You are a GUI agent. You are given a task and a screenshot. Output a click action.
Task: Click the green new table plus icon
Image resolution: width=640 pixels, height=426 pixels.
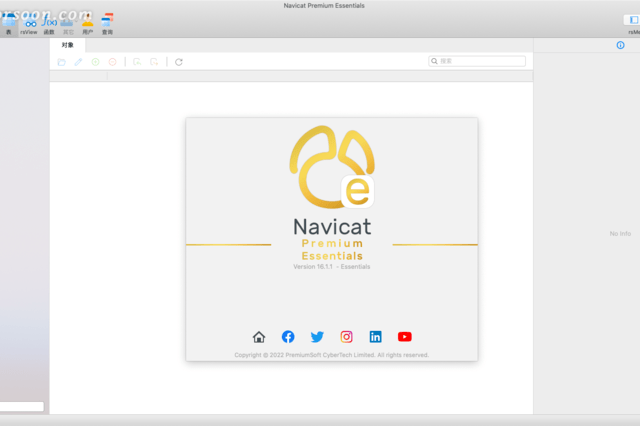coord(96,62)
